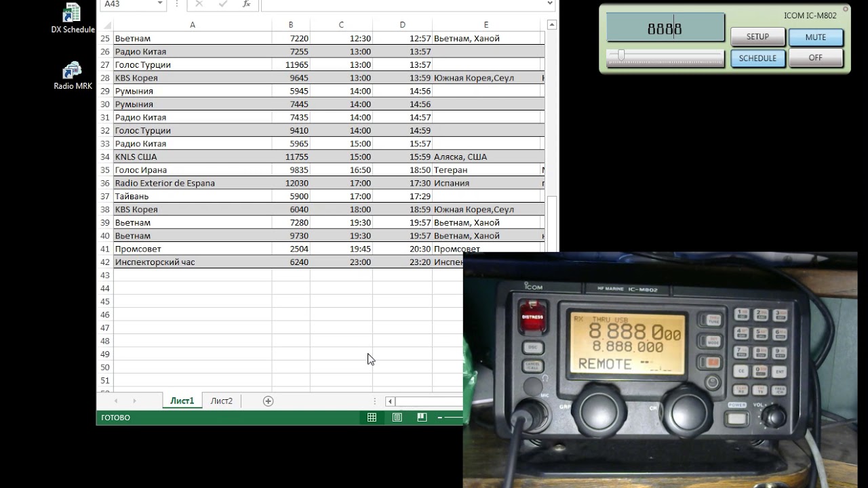Screen dimensions: 868x488
Task: Select the ГОТОВО status bar text
Action: click(115, 418)
